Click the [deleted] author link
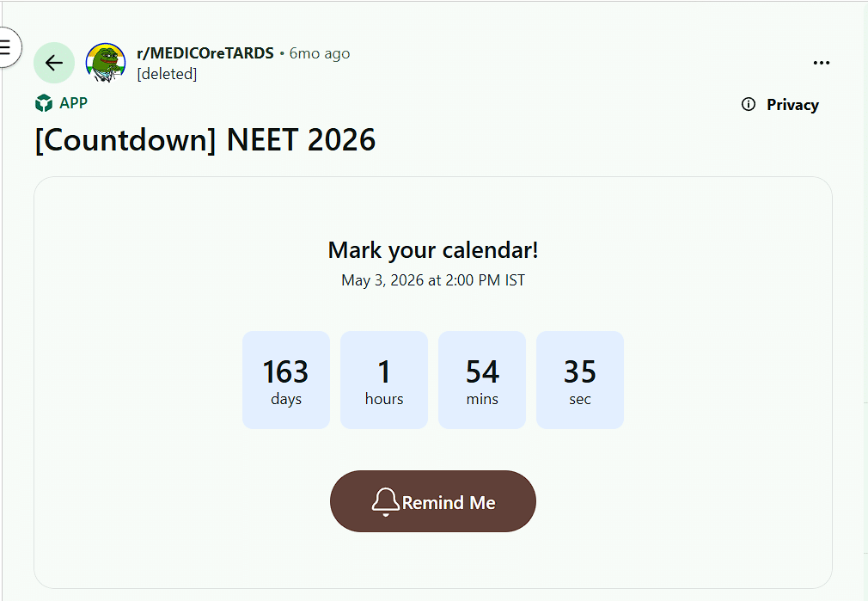 [167, 74]
